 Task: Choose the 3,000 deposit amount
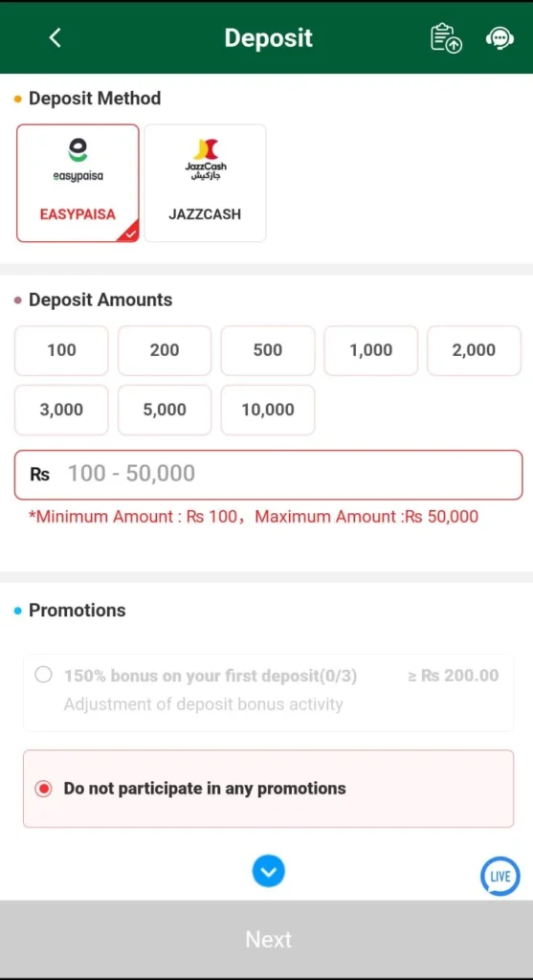point(61,410)
